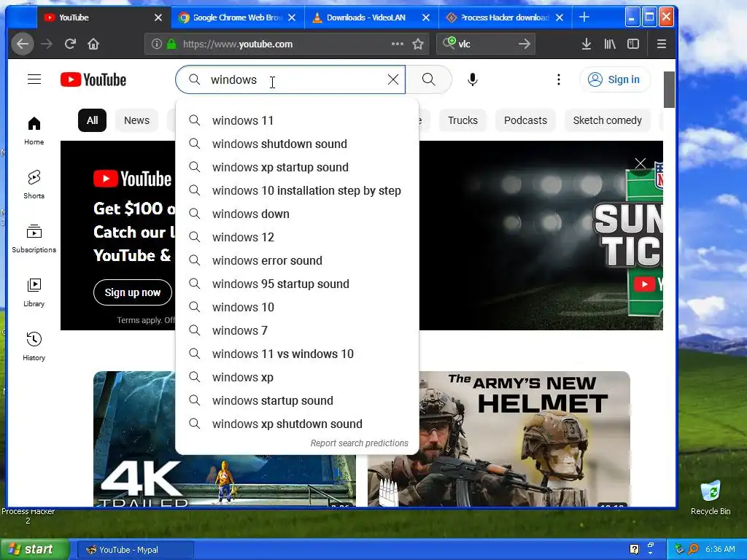Go to Home in the YouTube sidebar

[x=34, y=131]
